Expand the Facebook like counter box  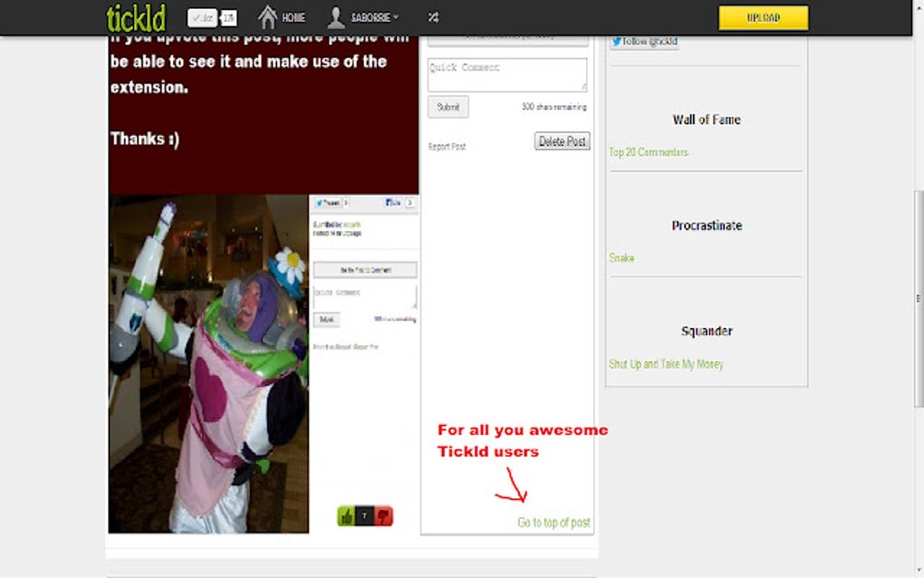[410, 203]
